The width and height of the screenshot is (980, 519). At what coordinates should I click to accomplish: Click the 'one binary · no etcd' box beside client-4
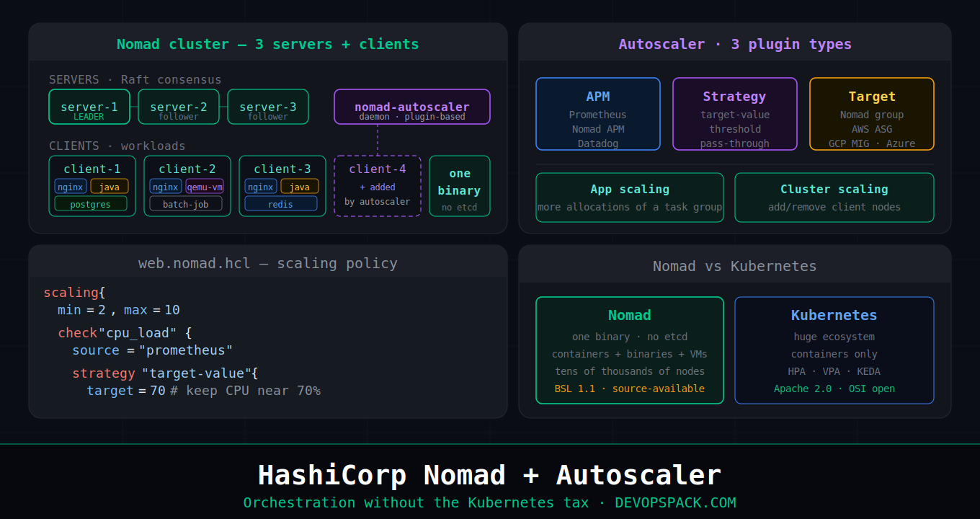[x=460, y=186]
